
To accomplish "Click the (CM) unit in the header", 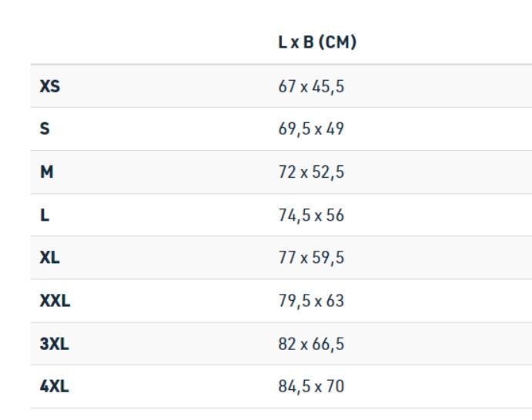I will click(x=338, y=42).
